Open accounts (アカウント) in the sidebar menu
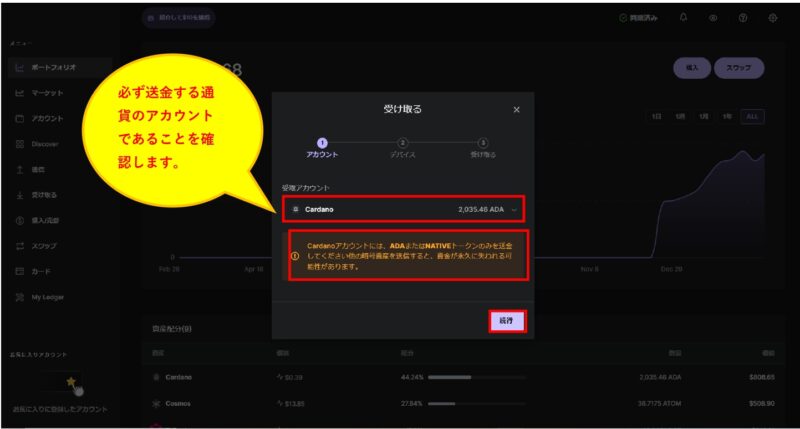Screen dimensions: 800x429 (46, 119)
